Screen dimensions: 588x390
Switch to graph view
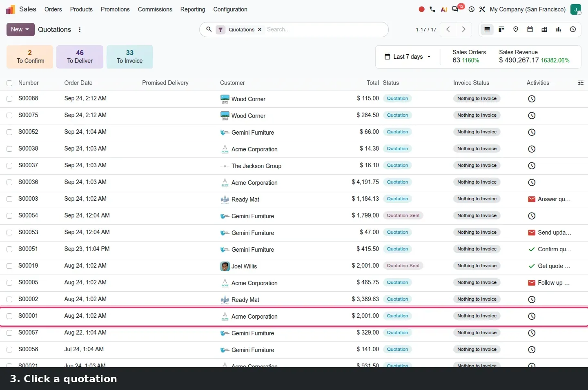point(559,29)
